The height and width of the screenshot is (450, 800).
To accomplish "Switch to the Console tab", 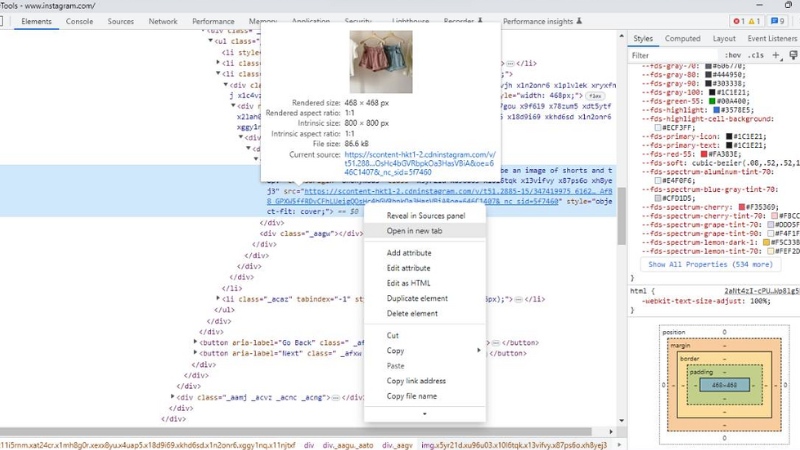I will pyautogui.click(x=80, y=21).
